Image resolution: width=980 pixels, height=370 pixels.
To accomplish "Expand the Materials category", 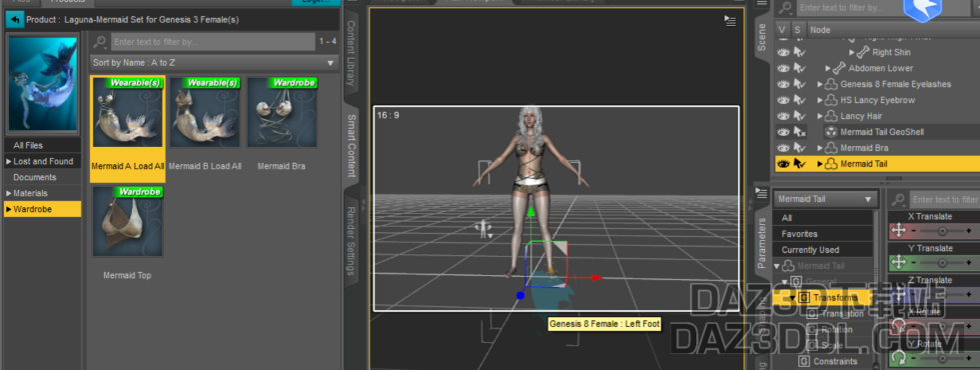I will pyautogui.click(x=9, y=193).
